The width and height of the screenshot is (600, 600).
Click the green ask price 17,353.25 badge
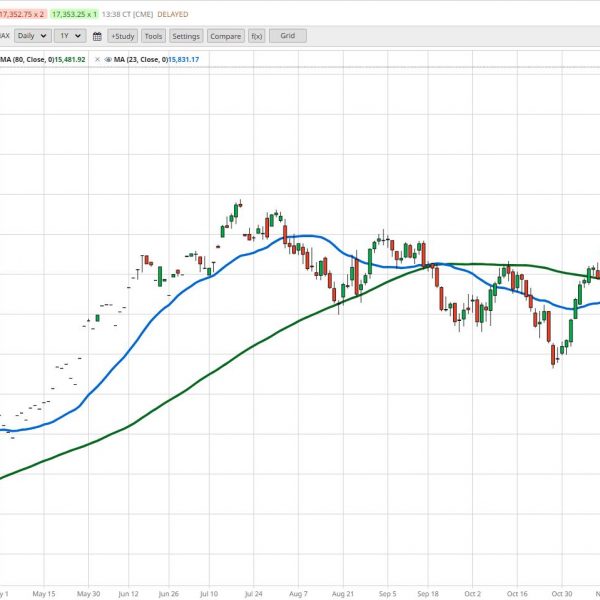(74, 14)
